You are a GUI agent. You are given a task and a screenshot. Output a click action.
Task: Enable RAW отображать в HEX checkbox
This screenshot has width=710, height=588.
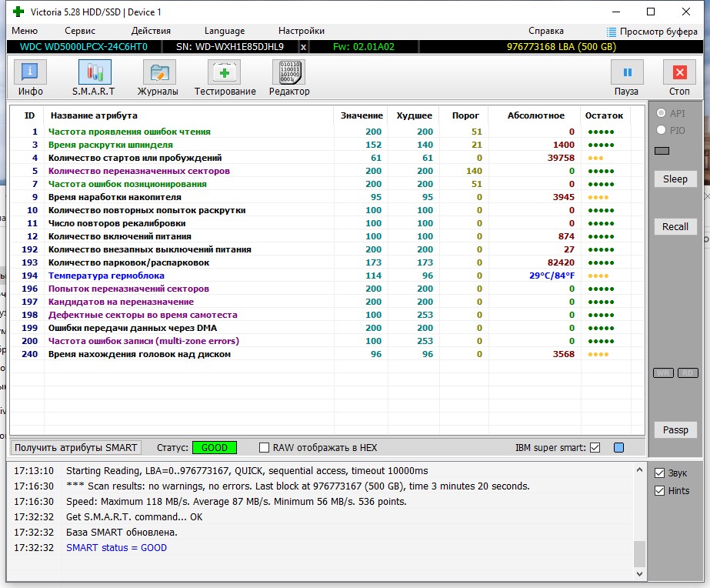tap(264, 448)
